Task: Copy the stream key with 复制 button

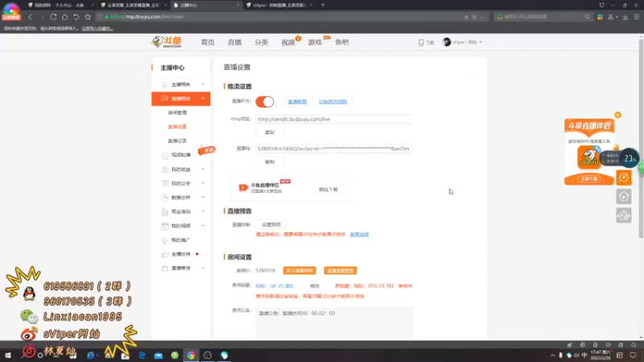Action: coord(270,162)
